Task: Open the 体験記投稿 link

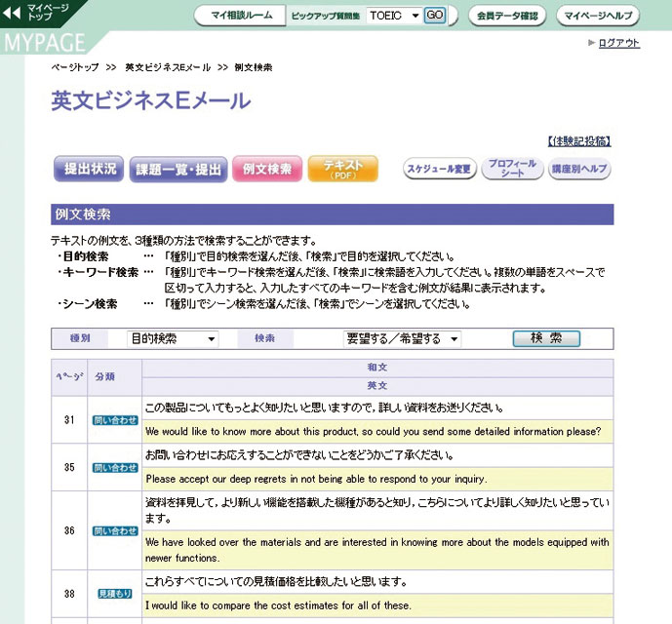Action: pyautogui.click(x=579, y=141)
